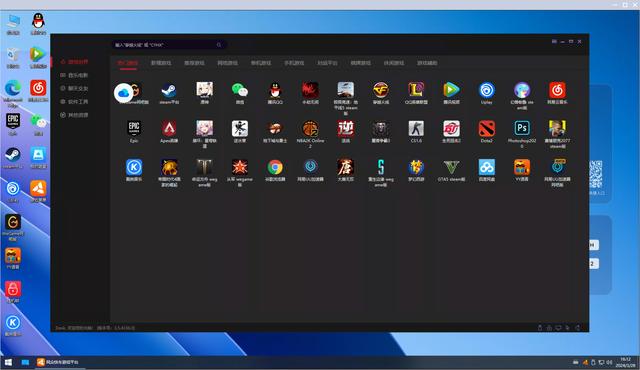Screen dimensions: 640x370
Task: Switch to the 游戏辅助 tab
Action: [427, 63]
